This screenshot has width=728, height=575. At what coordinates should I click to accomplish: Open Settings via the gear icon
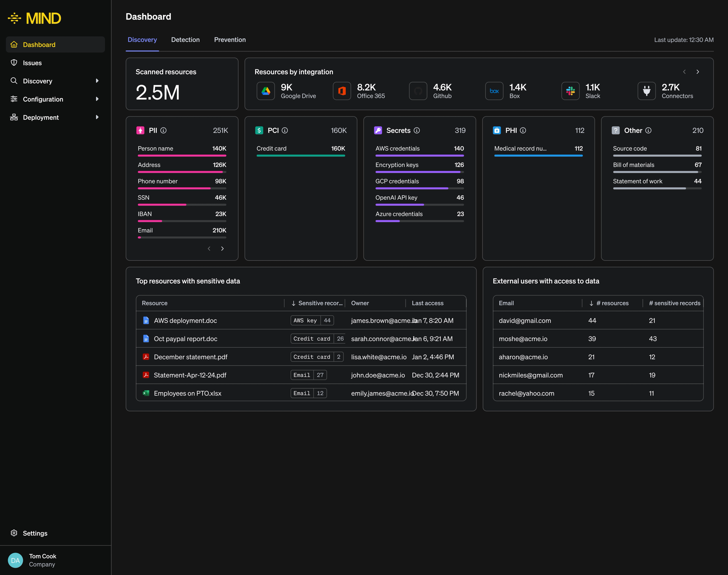[14, 533]
